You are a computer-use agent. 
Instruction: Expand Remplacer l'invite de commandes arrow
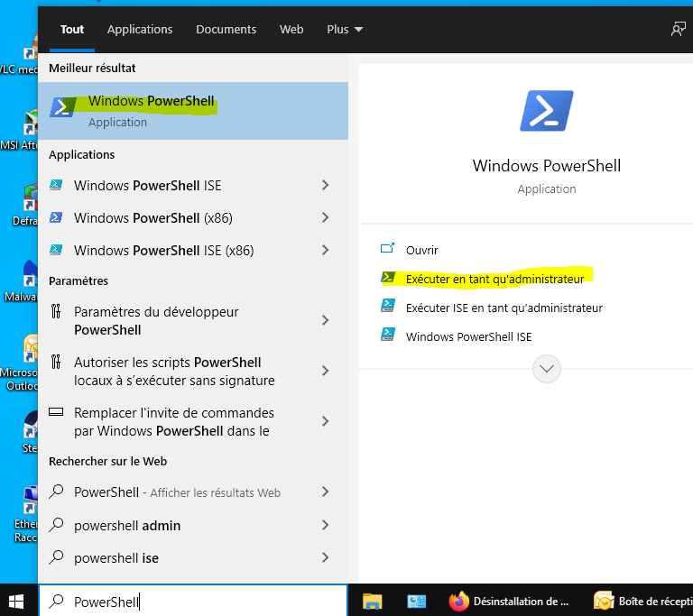click(325, 421)
